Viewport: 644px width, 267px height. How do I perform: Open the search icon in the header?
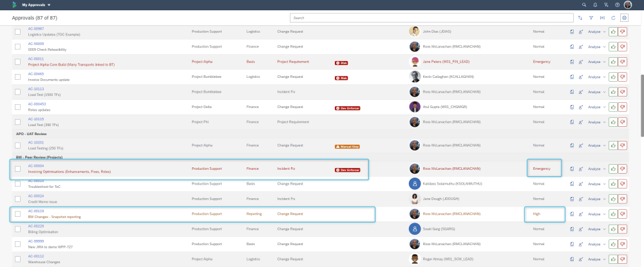tap(584, 5)
